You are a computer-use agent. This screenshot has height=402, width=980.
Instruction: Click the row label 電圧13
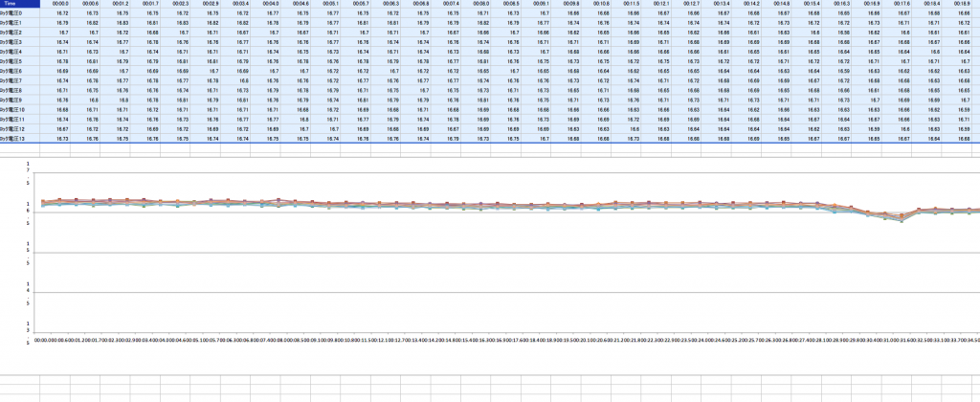(x=20, y=139)
